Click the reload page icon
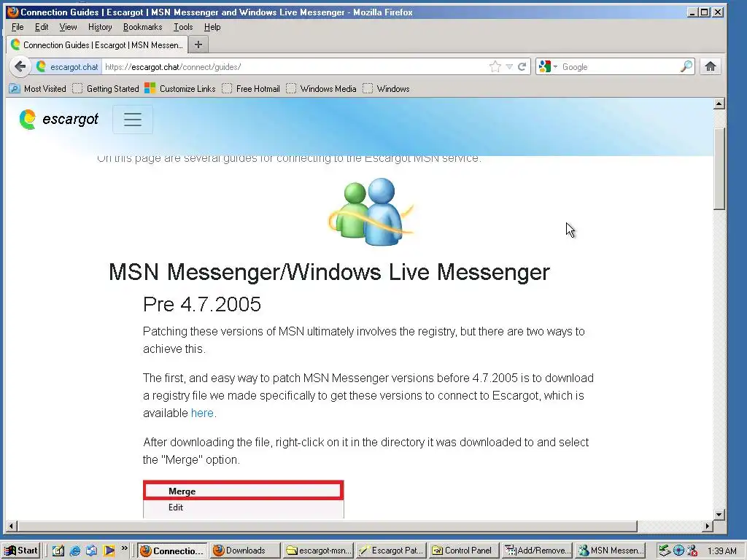Image resolution: width=747 pixels, height=560 pixels. 522,66
